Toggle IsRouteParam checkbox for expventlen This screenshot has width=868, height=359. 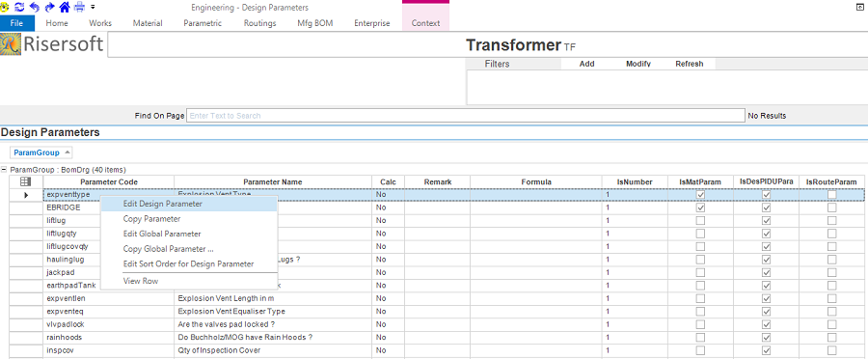click(x=832, y=298)
